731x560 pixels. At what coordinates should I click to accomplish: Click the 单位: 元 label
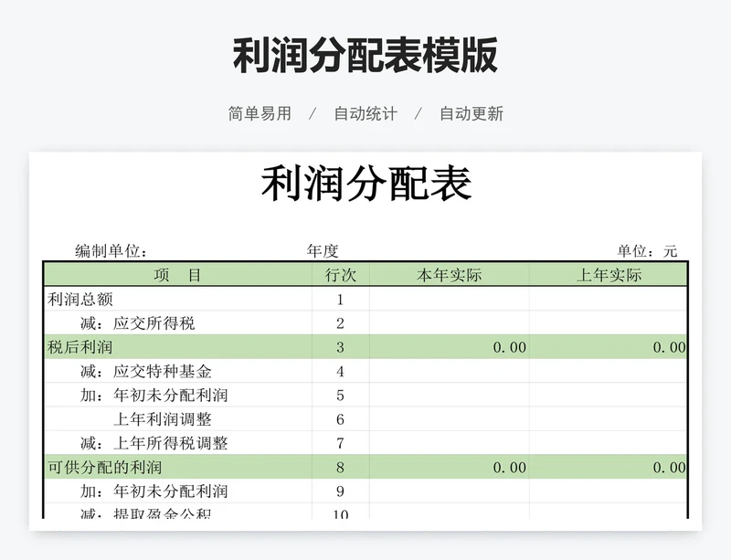647,251
